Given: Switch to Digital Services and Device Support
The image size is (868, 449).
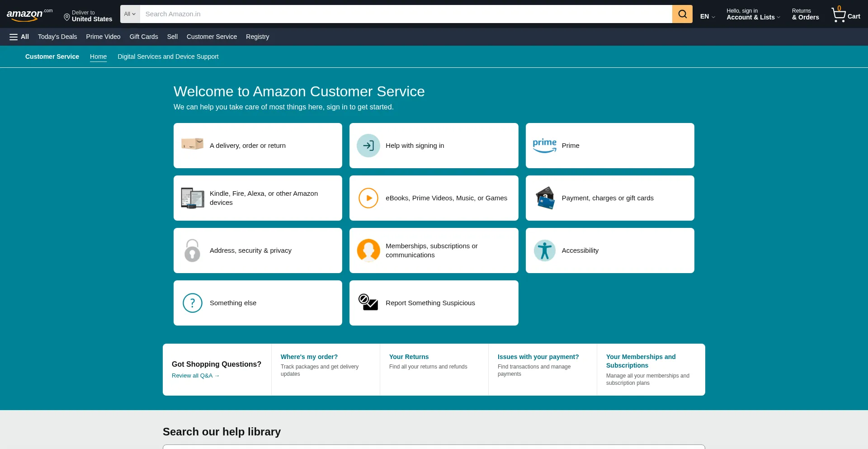Looking at the screenshot, I should coord(168,57).
